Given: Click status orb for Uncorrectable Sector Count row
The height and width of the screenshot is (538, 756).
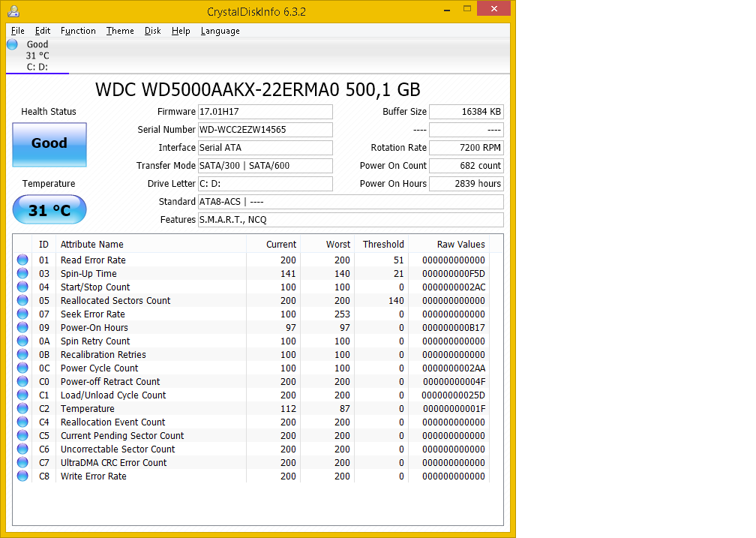Looking at the screenshot, I should 22,449.
